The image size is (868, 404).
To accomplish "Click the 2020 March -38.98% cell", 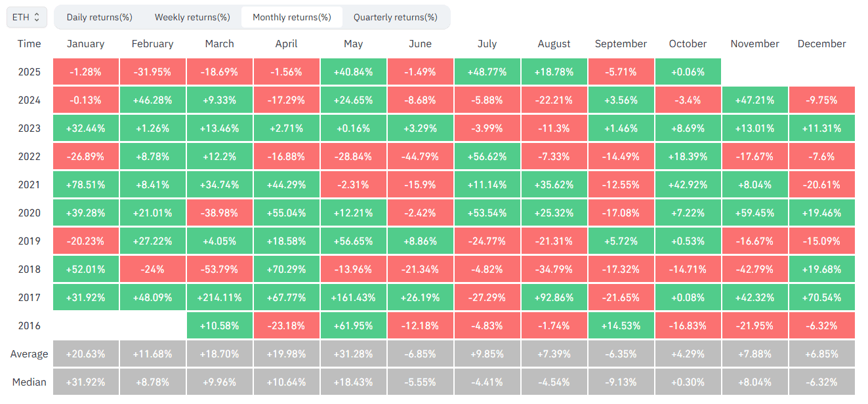I will tap(220, 213).
